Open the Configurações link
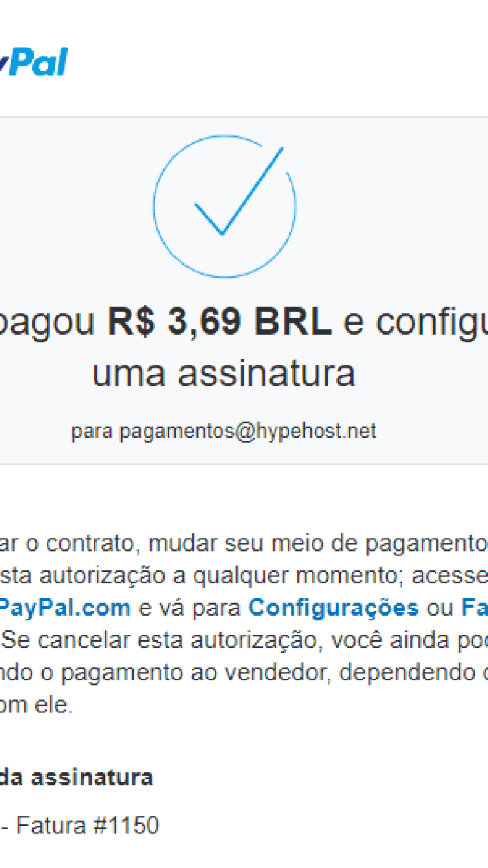Viewport: 488px width, 868px height. pyautogui.click(x=334, y=608)
